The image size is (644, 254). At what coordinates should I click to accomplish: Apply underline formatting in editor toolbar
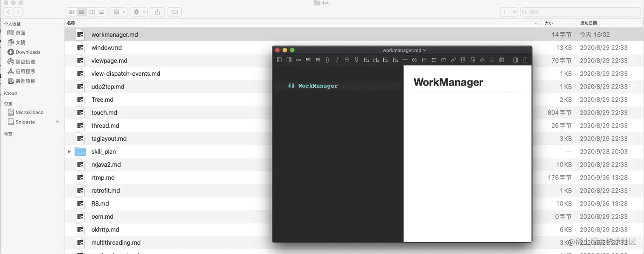click(356, 60)
